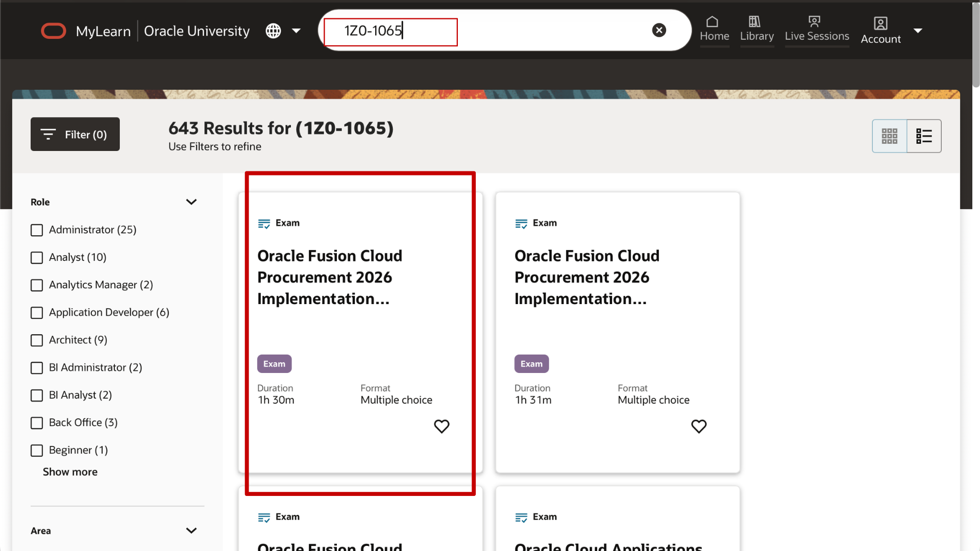Go to the Home page
Viewport: 980px width, 551px height.
click(714, 30)
